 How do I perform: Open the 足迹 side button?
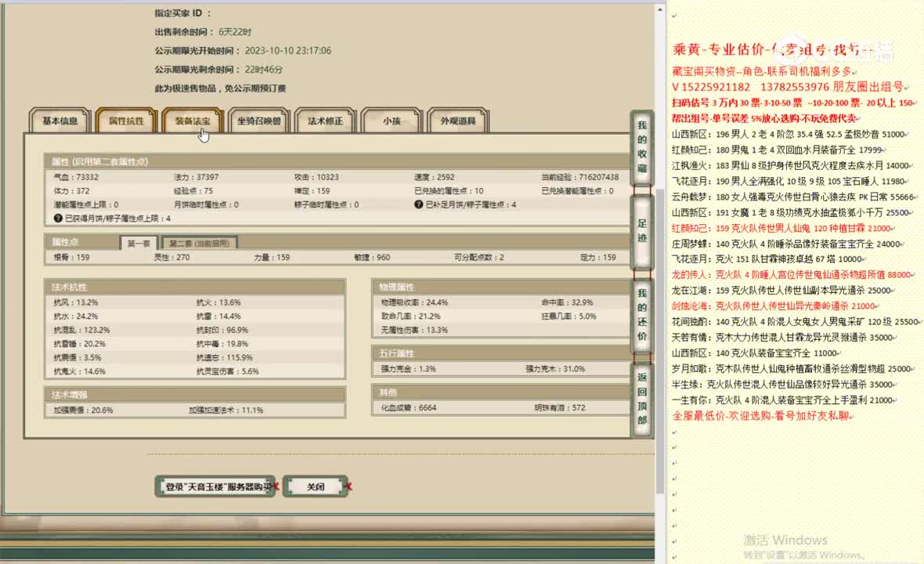click(x=642, y=231)
